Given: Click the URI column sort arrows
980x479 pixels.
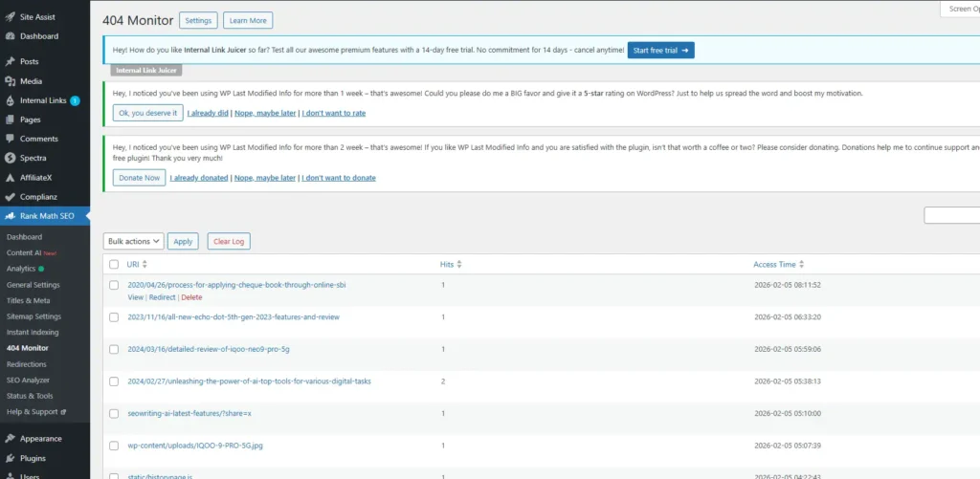Looking at the screenshot, I should click(145, 264).
